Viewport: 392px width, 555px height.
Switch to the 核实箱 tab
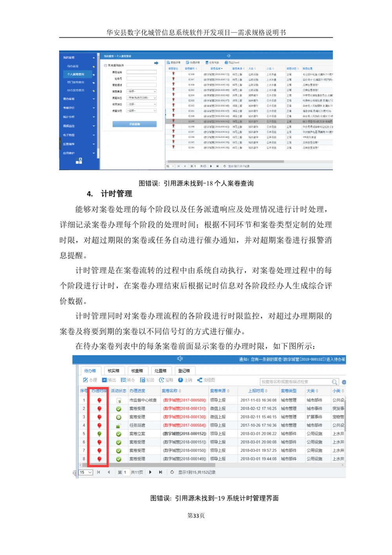point(114,370)
